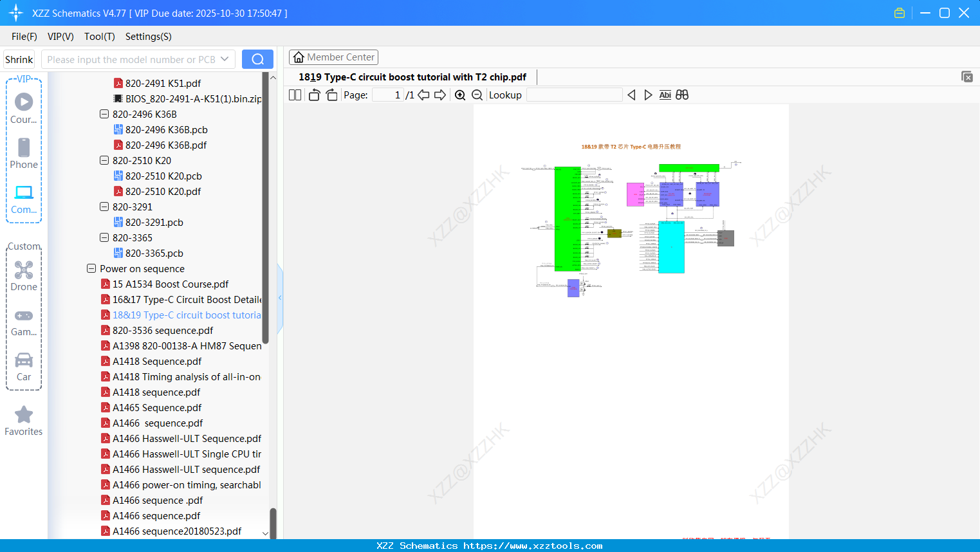Select the Computer category icon
Viewport: 980px width, 552px height.
(24, 199)
